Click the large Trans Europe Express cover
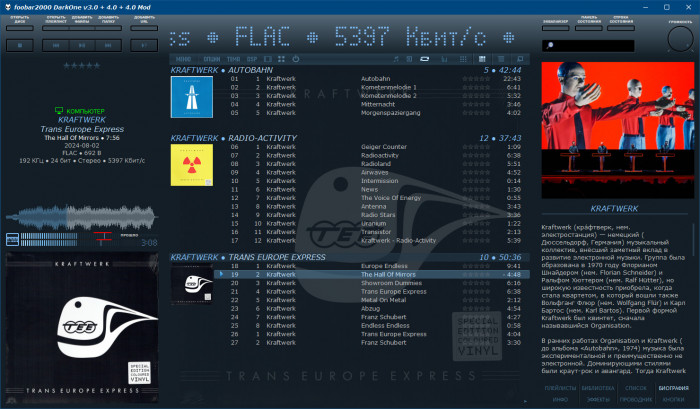Viewport: 700px width, 409px height. click(x=82, y=328)
